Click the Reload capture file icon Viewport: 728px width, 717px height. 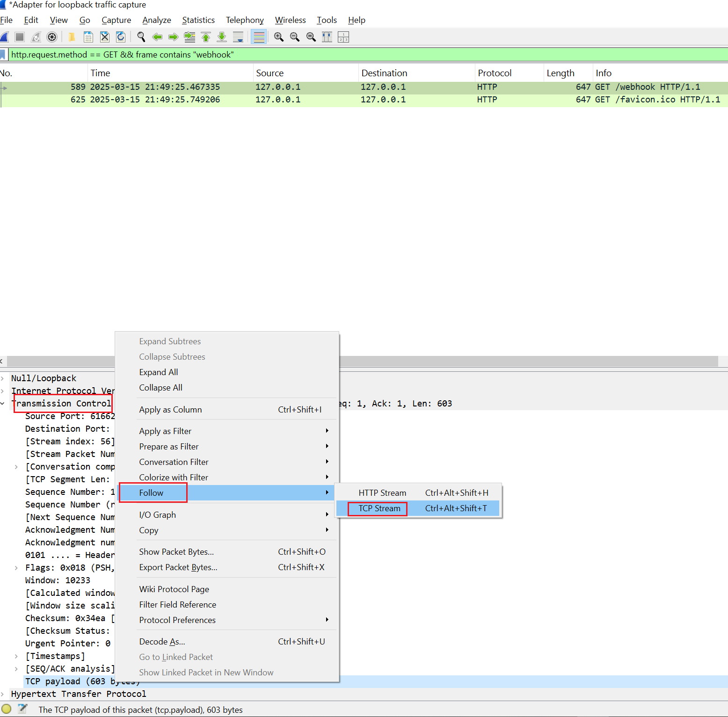pyautogui.click(x=121, y=37)
